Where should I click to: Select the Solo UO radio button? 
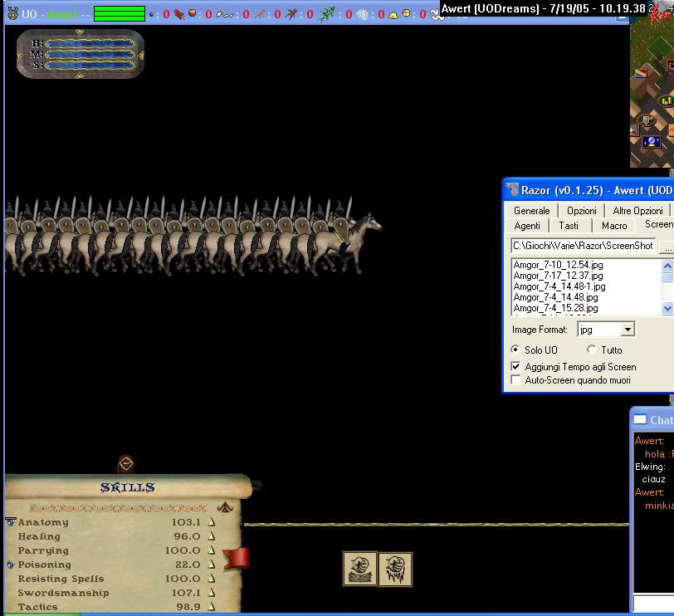[x=515, y=349]
